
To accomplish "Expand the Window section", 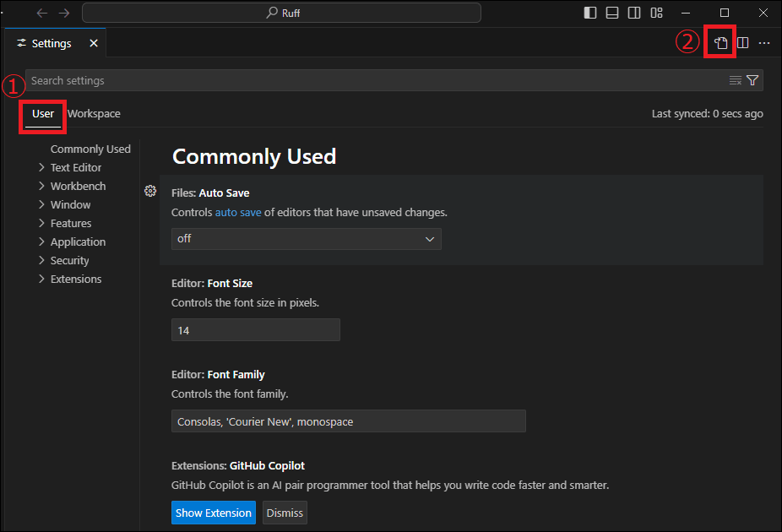I will [x=41, y=204].
